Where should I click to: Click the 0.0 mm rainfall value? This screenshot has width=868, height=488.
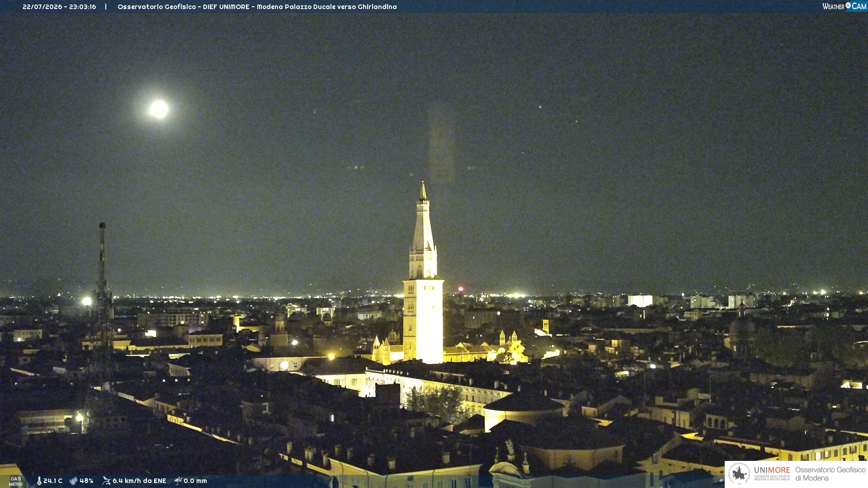tap(195, 481)
